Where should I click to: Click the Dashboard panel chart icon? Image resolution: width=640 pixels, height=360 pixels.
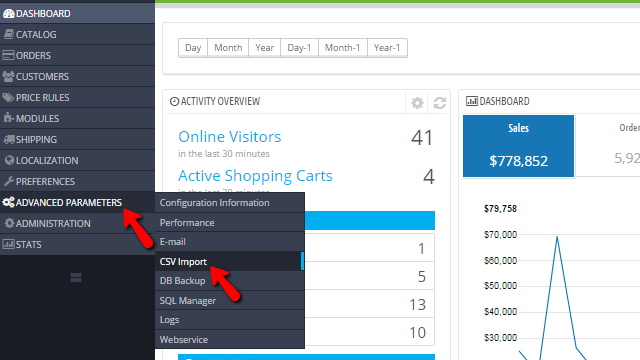point(471,101)
